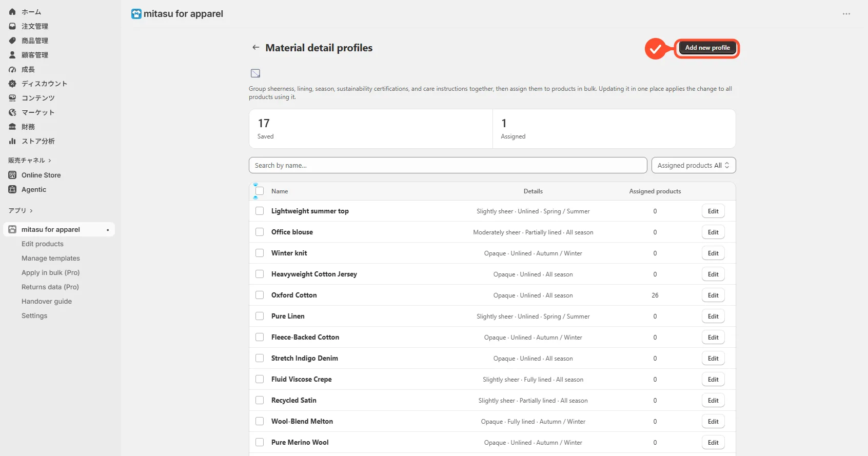
Task: Edit the Office blouse profile
Action: (713, 232)
